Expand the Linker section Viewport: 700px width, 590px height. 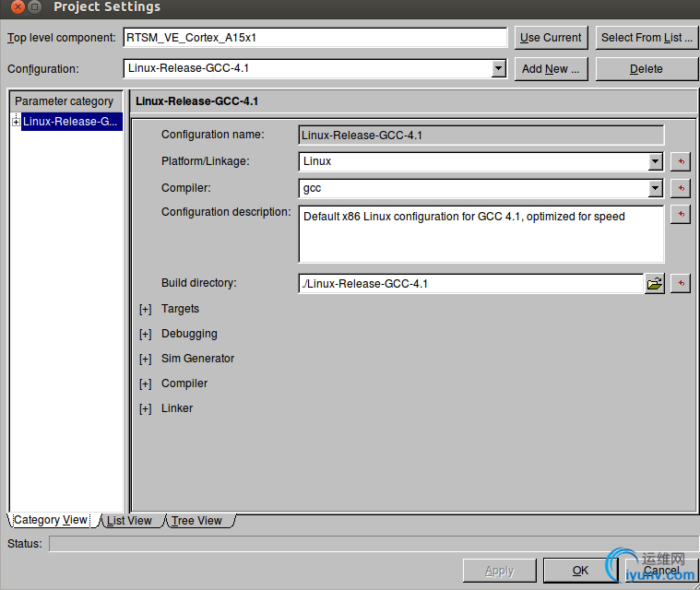(x=145, y=408)
